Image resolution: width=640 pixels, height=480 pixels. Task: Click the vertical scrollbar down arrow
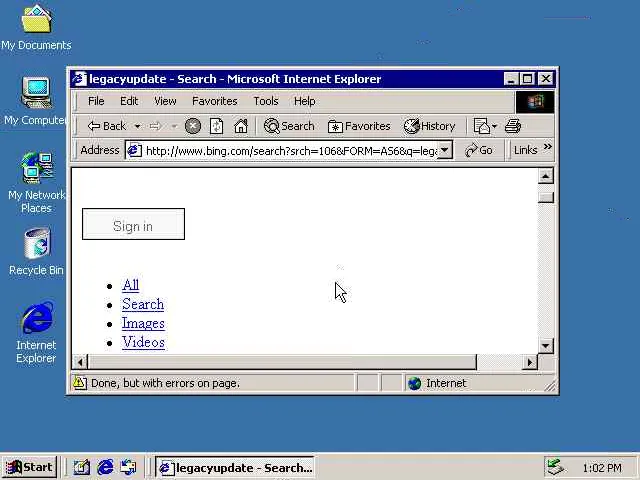(x=546, y=346)
